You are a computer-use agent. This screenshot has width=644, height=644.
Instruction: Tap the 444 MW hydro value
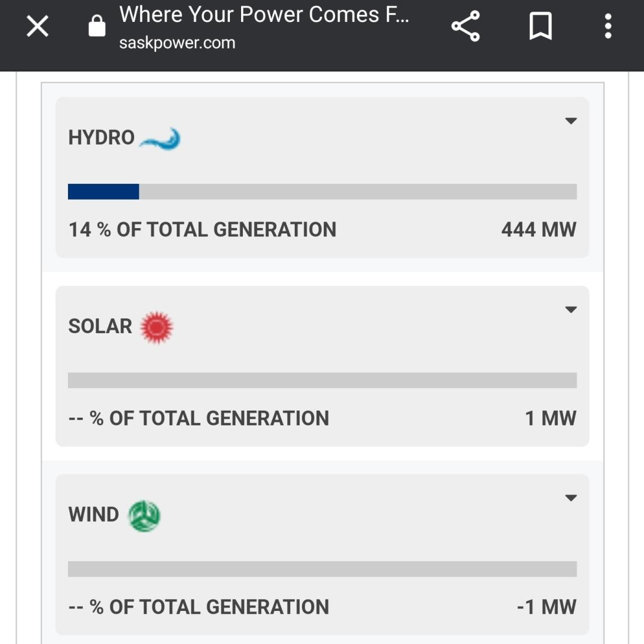pyautogui.click(x=538, y=230)
